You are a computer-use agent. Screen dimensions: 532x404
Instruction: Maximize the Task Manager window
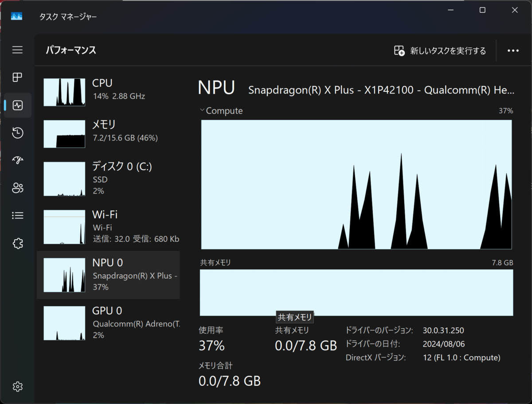482,10
